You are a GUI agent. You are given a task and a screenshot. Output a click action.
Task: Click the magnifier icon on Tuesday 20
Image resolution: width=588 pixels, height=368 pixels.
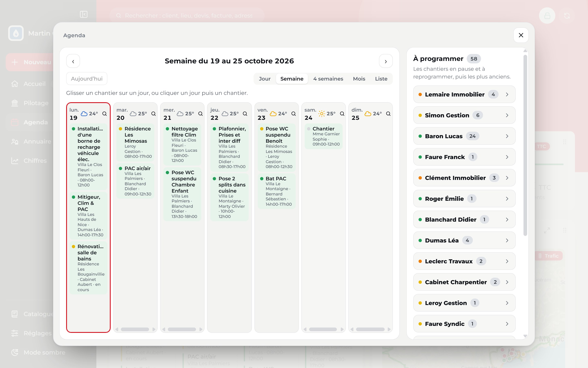154,114
